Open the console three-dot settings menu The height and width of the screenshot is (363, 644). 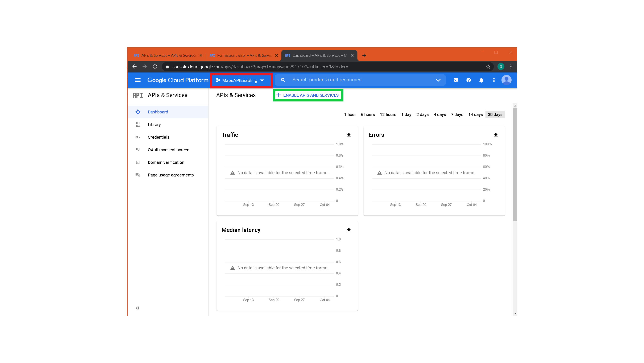point(494,80)
